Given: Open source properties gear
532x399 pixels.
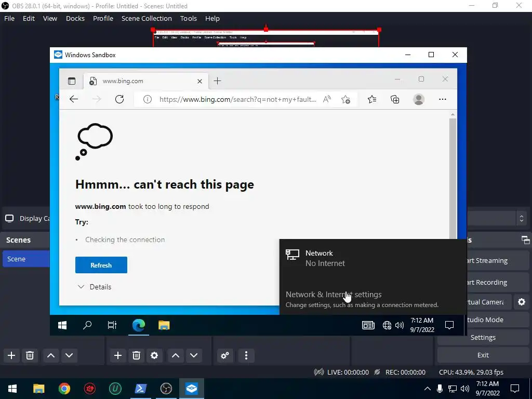Looking at the screenshot, I should pos(154,355).
